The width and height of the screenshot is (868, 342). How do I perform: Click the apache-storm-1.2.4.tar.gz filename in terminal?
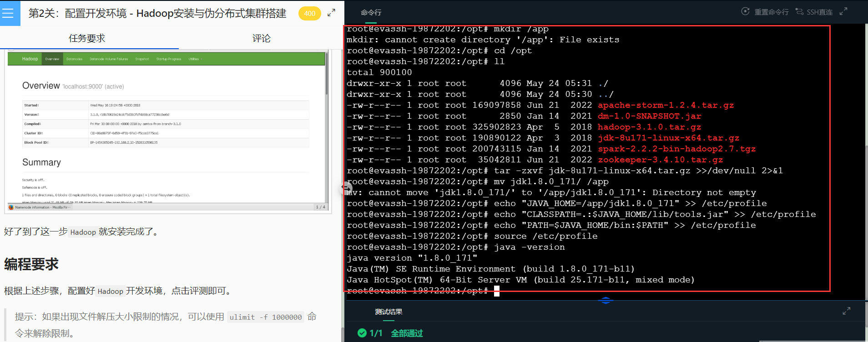[666, 105]
